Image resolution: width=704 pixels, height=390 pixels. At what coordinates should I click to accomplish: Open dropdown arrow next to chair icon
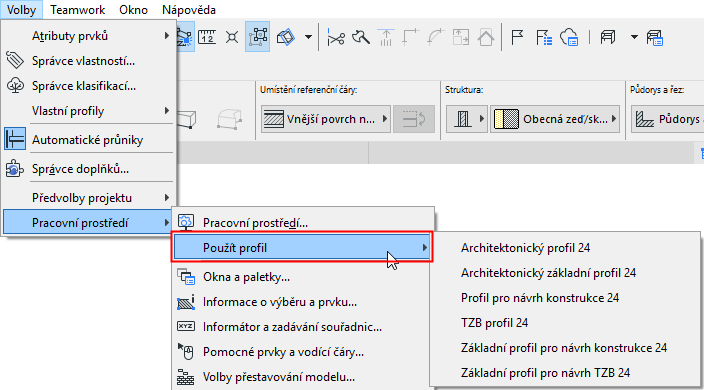coord(634,37)
